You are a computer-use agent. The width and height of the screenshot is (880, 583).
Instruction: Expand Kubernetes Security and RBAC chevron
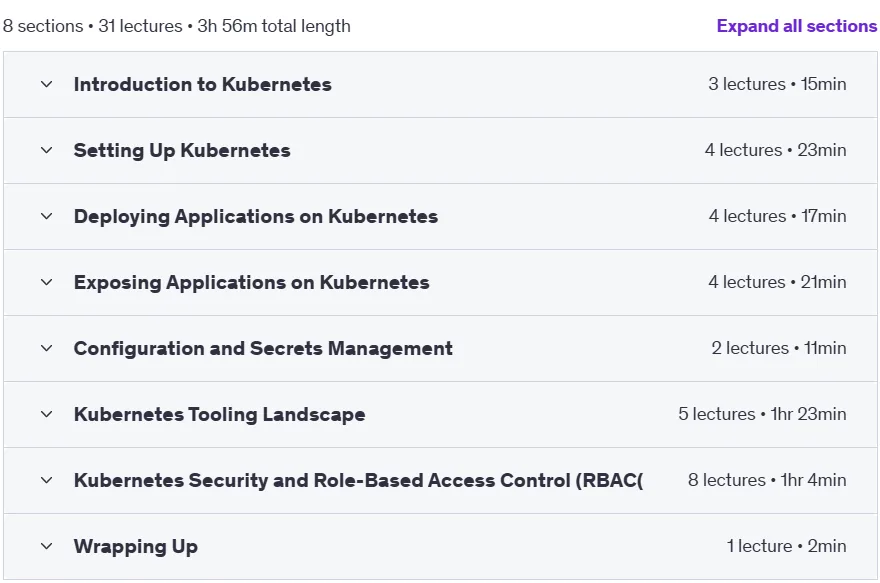click(x=47, y=480)
